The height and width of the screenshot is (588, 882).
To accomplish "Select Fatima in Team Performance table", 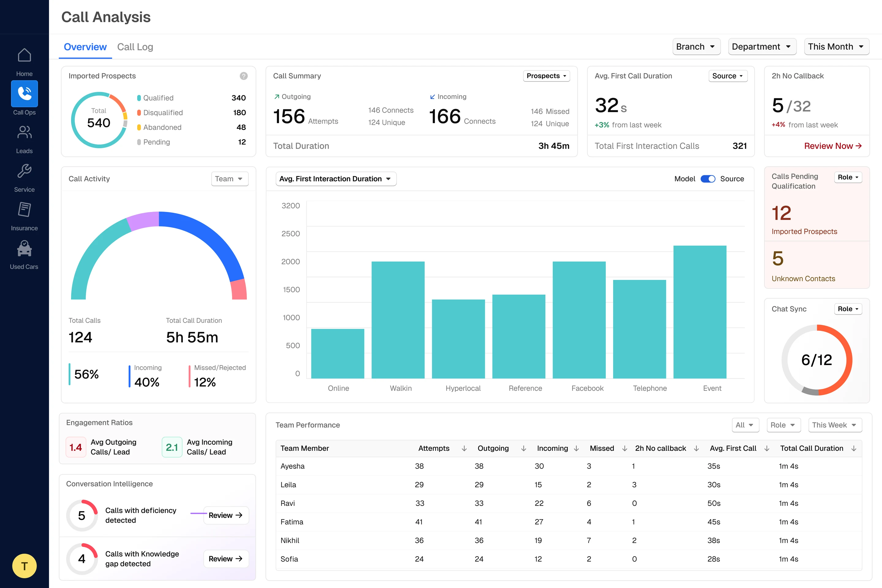I will coord(568,522).
